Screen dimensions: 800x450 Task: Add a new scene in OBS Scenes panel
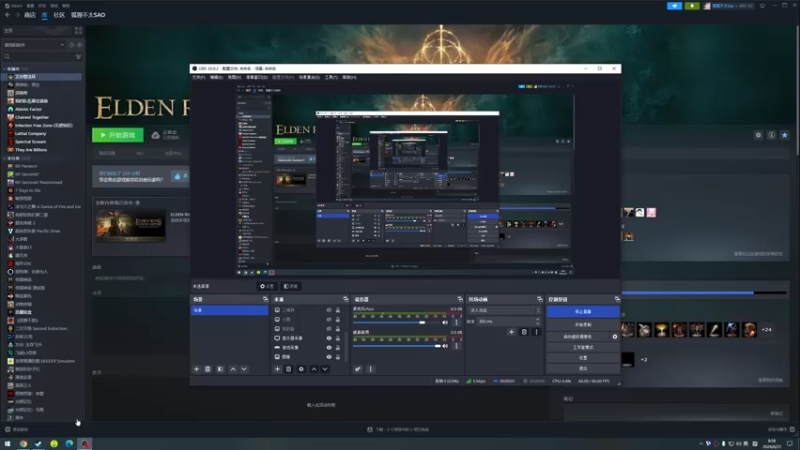coord(196,369)
